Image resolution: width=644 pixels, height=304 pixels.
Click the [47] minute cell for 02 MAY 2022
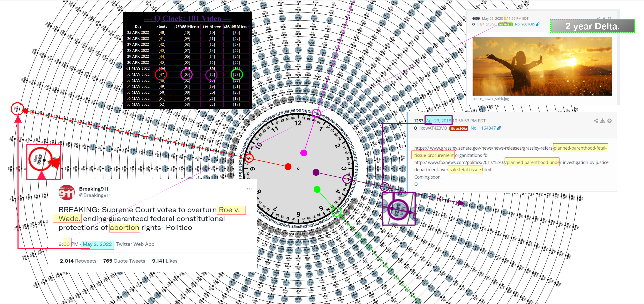point(162,74)
